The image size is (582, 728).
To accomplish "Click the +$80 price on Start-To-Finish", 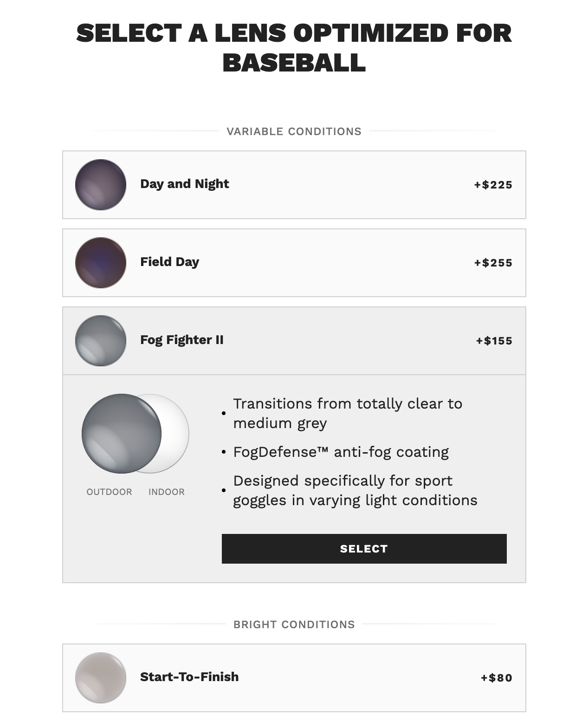I will click(x=496, y=678).
